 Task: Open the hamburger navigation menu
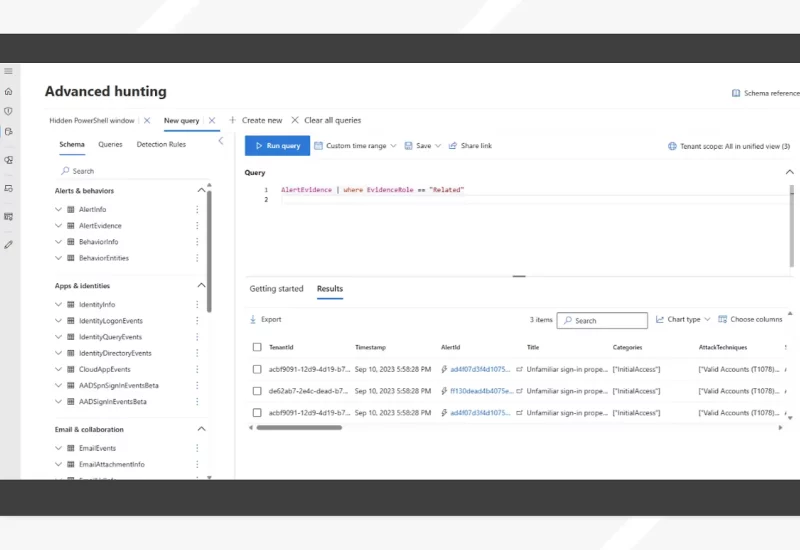click(8, 71)
